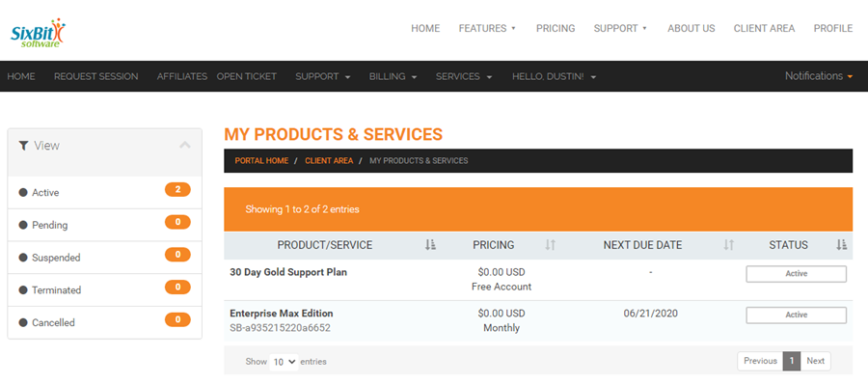Click the View filter funnel icon
This screenshot has height=384, width=868.
pyautogui.click(x=23, y=146)
